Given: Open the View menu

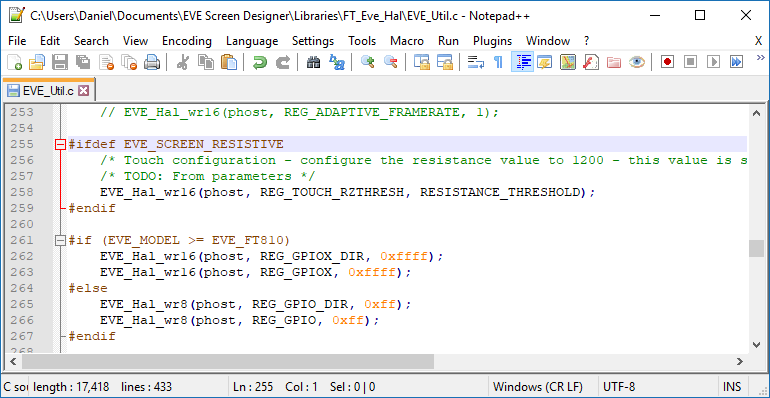Looking at the screenshot, I should (136, 41).
